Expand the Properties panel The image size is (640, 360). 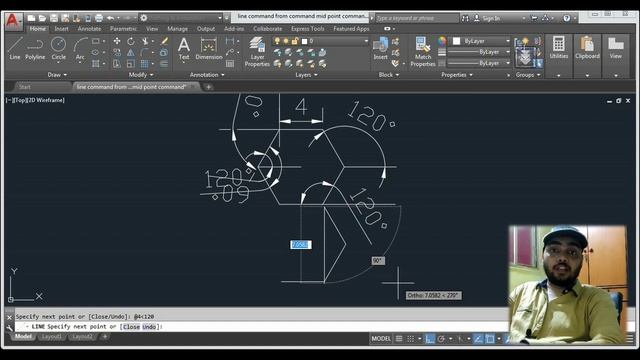(x=457, y=75)
